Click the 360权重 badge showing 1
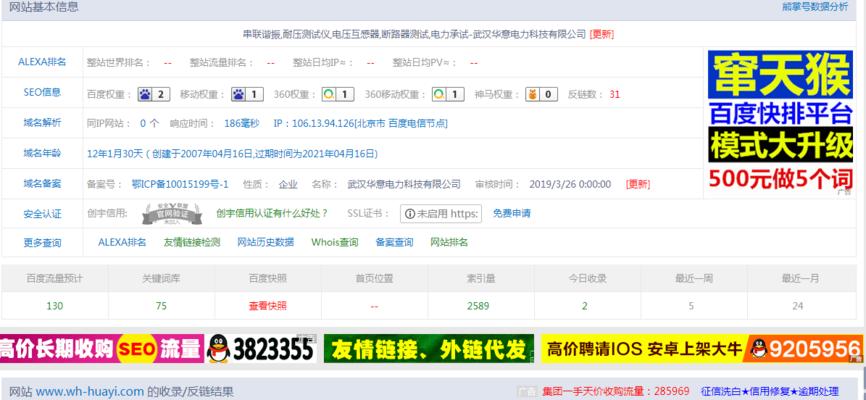Viewport: 866px width, 400px height. click(x=338, y=94)
